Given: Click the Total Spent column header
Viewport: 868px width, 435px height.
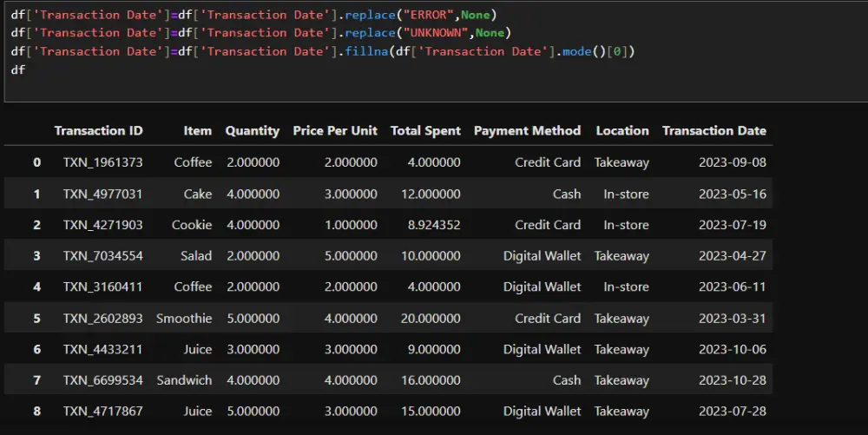Looking at the screenshot, I should 425,131.
